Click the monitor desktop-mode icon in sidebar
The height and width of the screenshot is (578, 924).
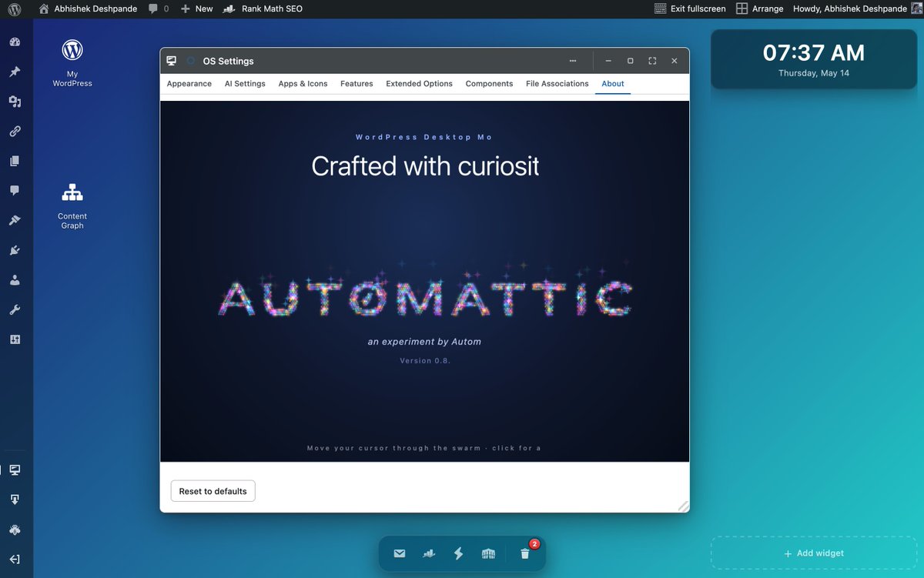pos(15,469)
